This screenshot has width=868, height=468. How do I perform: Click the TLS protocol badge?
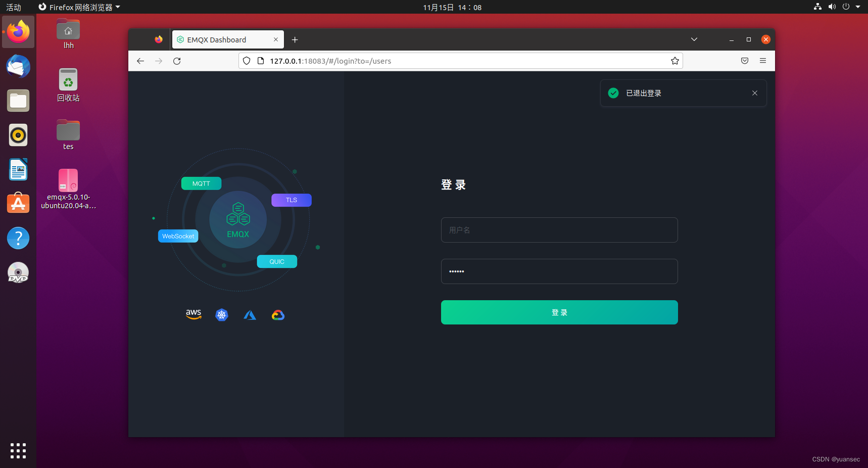(x=292, y=200)
